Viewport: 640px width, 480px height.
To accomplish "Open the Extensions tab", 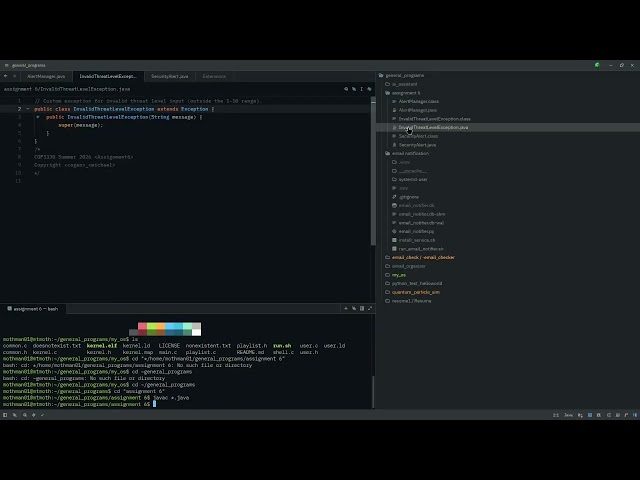I will [214, 76].
